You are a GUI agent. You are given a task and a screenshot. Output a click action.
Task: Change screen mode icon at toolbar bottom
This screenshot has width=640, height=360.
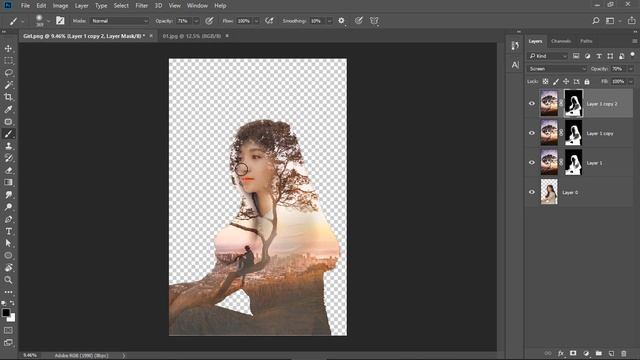click(x=8, y=342)
